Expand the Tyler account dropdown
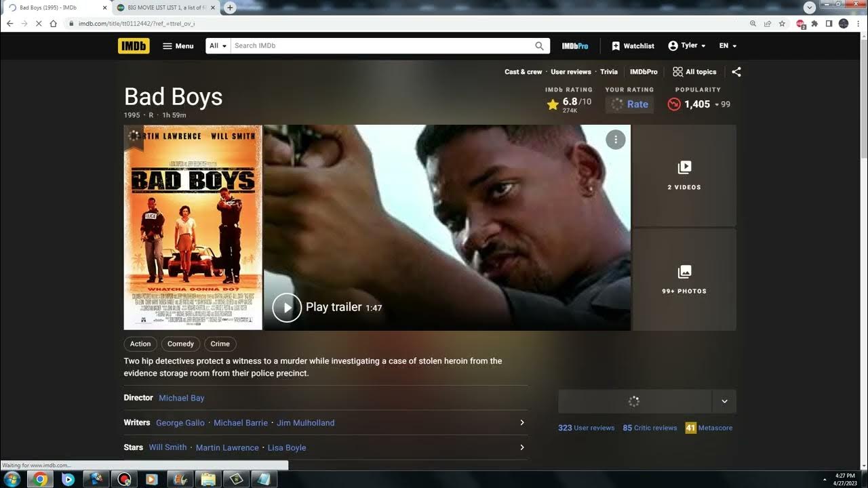This screenshot has width=868, height=488. (687, 45)
